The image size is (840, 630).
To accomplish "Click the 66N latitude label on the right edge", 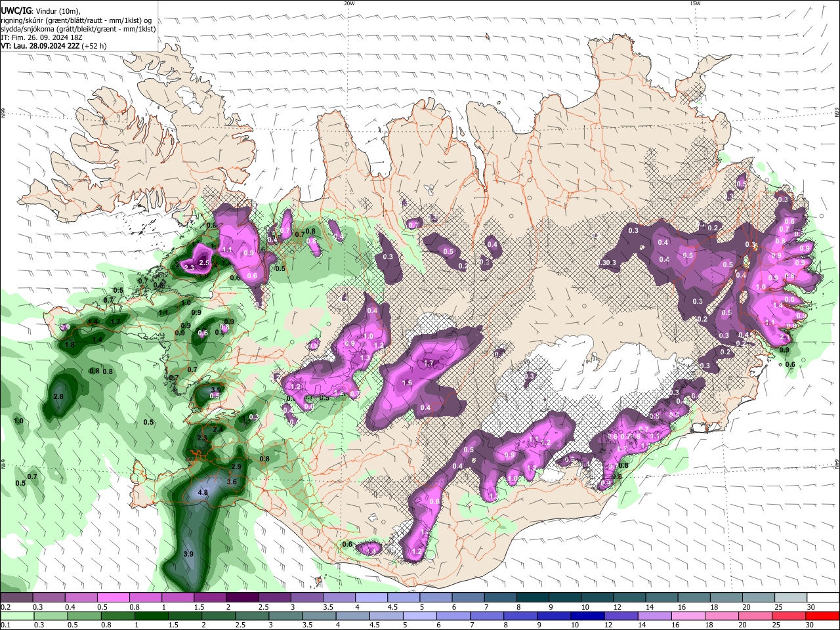I will tap(837, 113).
